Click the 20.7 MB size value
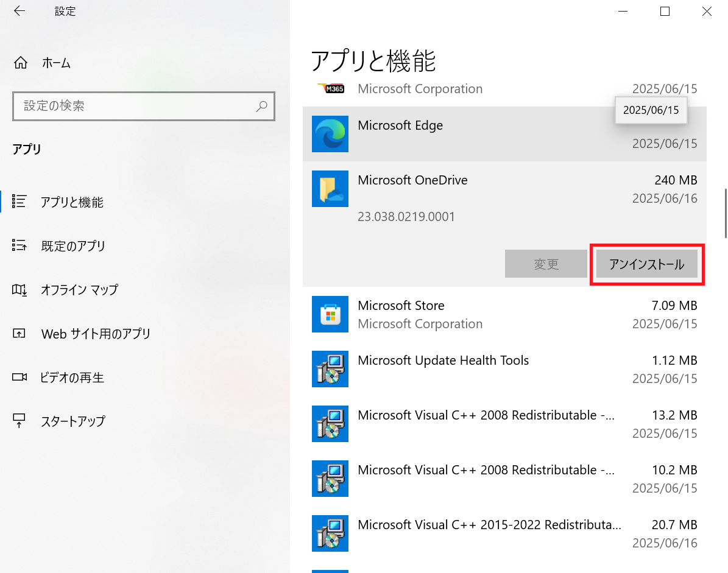The image size is (728, 573). point(674,524)
